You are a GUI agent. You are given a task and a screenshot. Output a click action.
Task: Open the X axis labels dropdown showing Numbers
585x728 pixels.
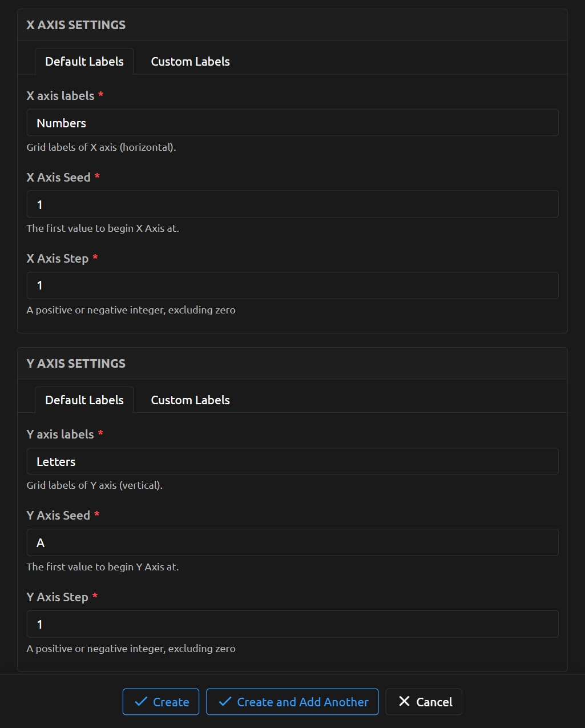(292, 123)
